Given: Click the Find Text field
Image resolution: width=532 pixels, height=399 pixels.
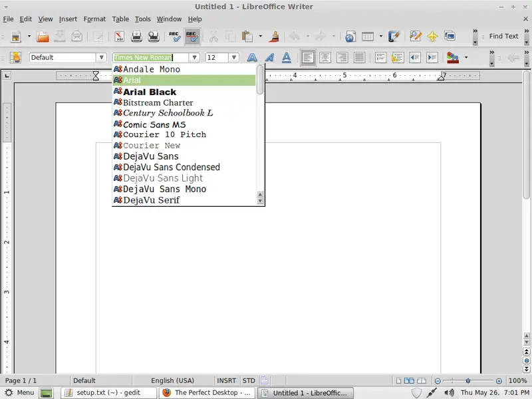Looking at the screenshot, I should (x=503, y=36).
